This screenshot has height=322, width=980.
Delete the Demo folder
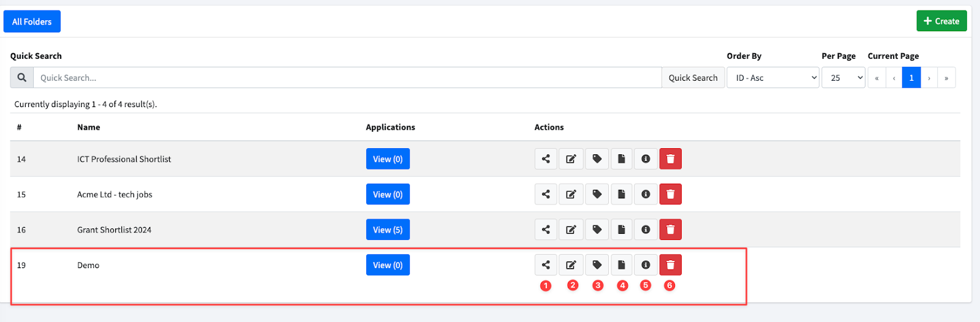tap(670, 265)
